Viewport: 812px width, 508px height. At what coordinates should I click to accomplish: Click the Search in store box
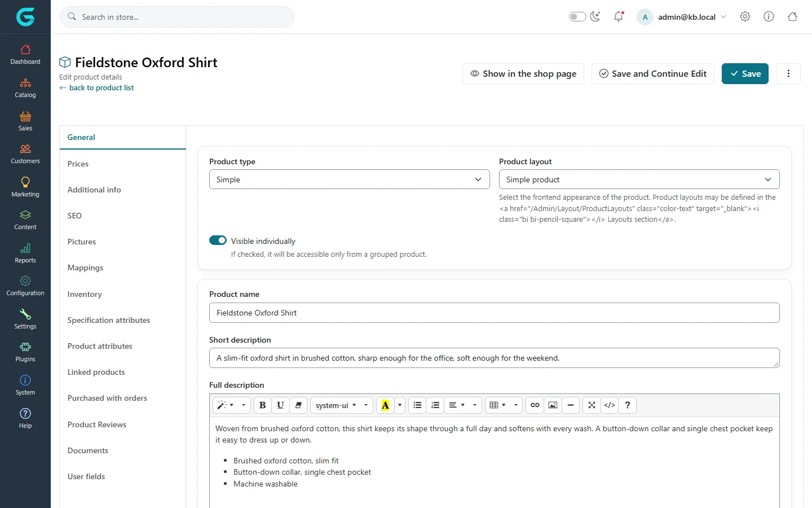177,17
